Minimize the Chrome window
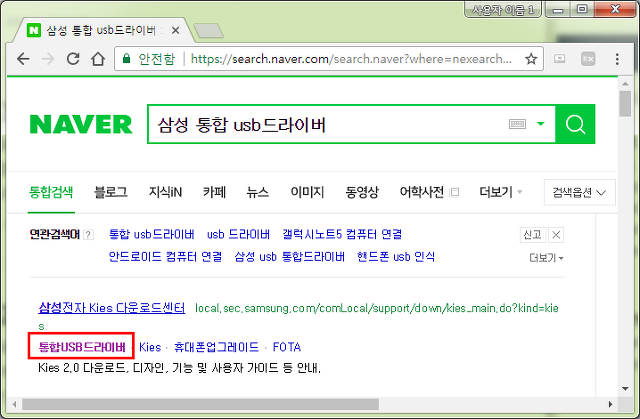Screen dimensions: 640x419 [x=558, y=9]
